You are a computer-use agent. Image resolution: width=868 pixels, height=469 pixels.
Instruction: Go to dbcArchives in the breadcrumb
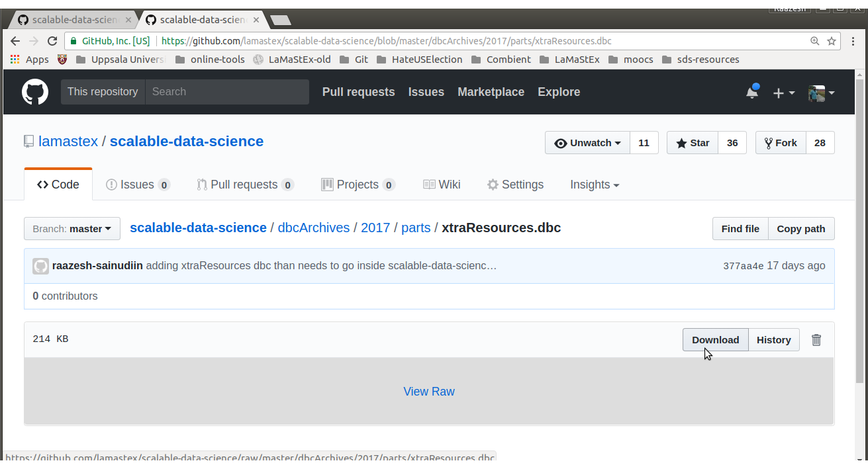pyautogui.click(x=314, y=228)
